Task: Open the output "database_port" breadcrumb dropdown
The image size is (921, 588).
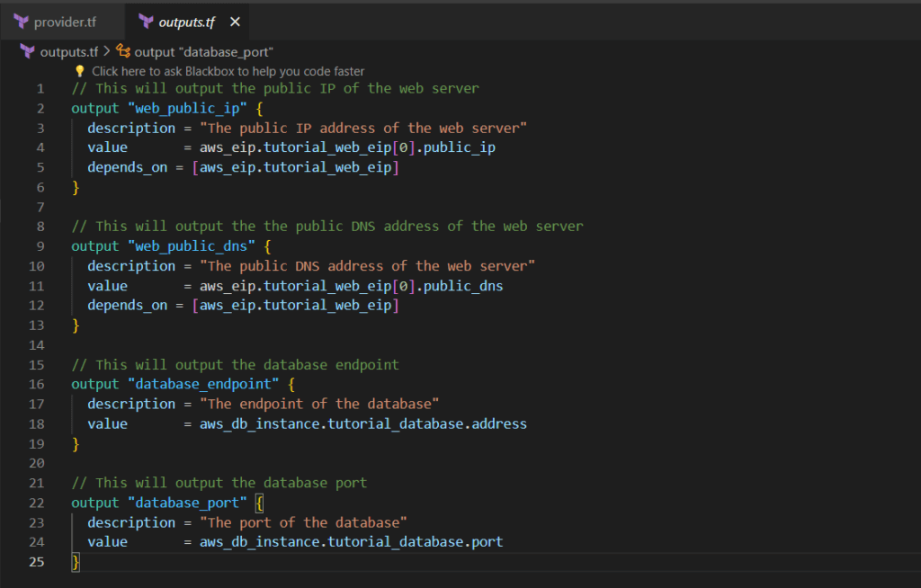Action: click(x=203, y=52)
